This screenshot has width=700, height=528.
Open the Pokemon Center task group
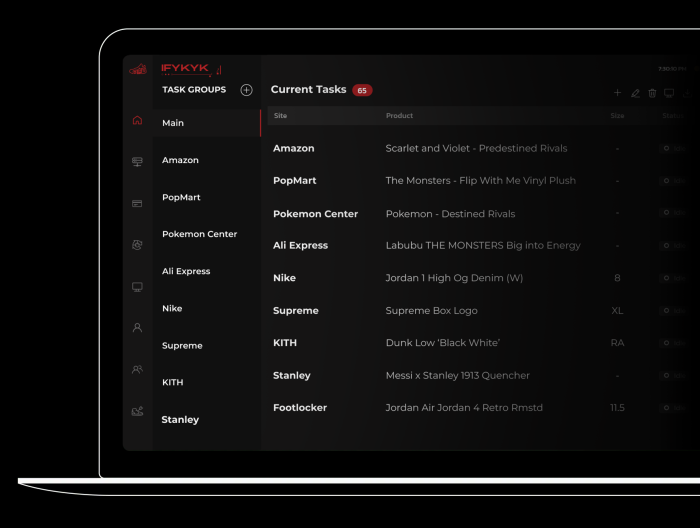pyautogui.click(x=199, y=234)
